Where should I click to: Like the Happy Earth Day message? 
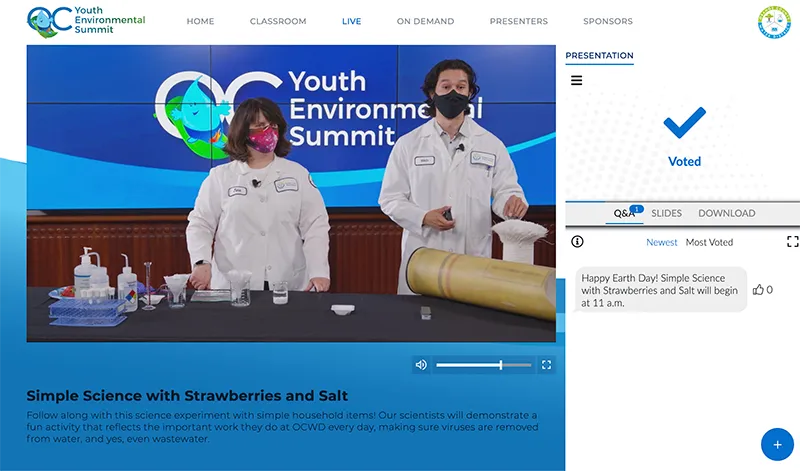point(758,290)
